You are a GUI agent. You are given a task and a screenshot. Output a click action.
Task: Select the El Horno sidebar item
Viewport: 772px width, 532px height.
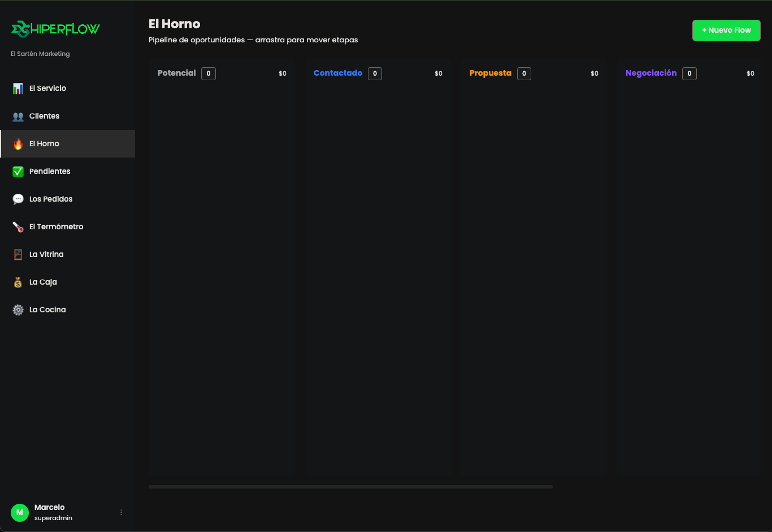pyautogui.click(x=68, y=144)
